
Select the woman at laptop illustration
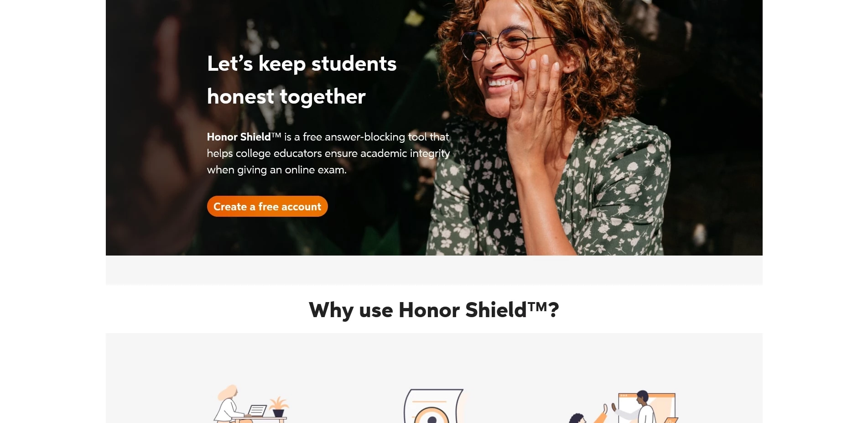coord(251,404)
